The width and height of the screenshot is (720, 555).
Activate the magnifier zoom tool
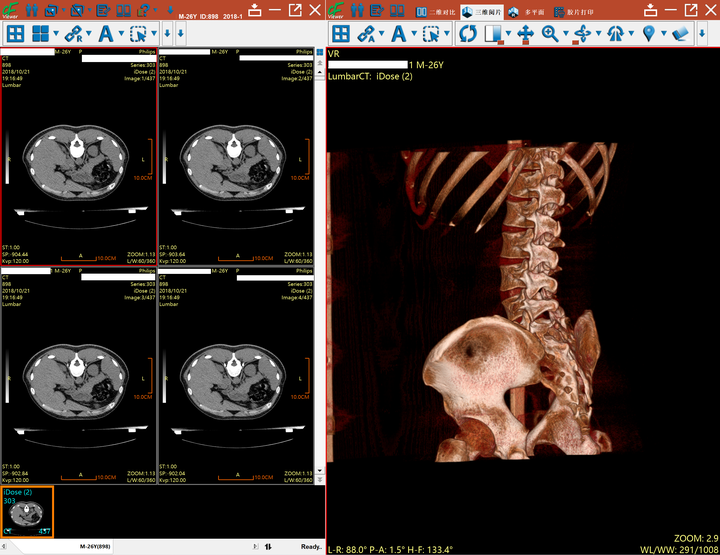(x=550, y=34)
